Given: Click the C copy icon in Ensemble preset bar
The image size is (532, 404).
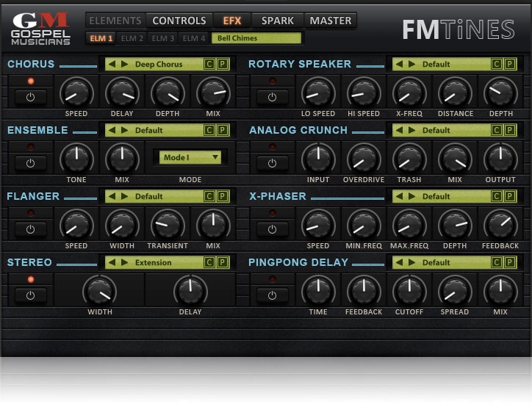Looking at the screenshot, I should (209, 130).
